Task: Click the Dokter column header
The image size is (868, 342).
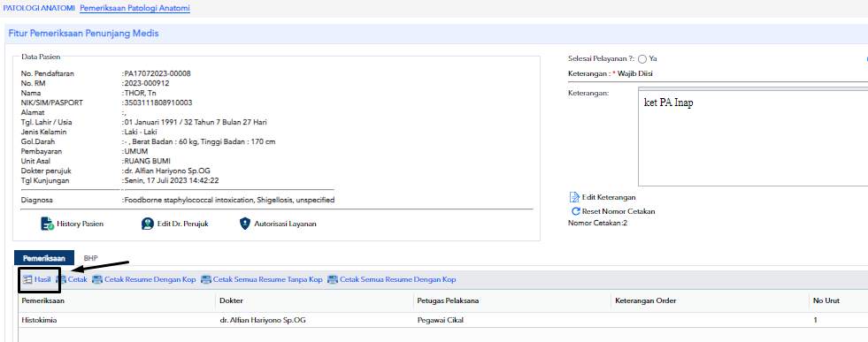Action: point(232,301)
